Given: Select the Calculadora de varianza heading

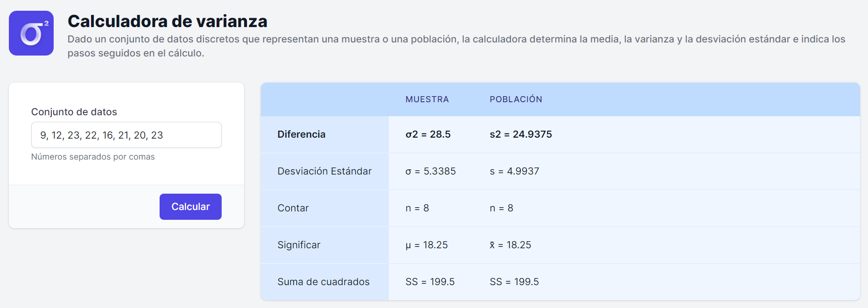Looking at the screenshot, I should click(x=168, y=21).
